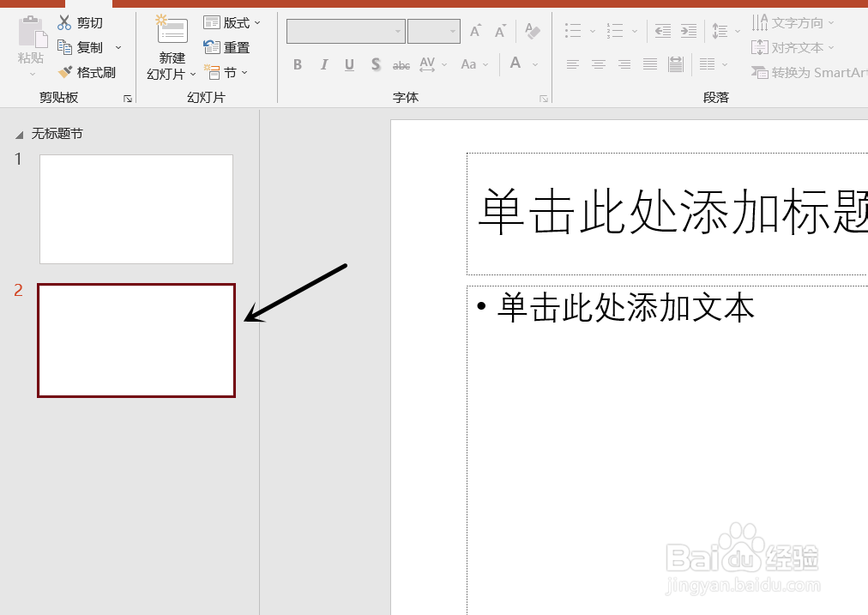Open the Paste options arrow

[32, 74]
